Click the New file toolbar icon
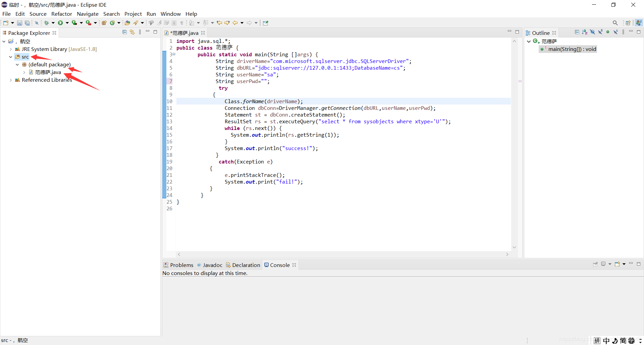644x345 pixels. click(x=6, y=23)
